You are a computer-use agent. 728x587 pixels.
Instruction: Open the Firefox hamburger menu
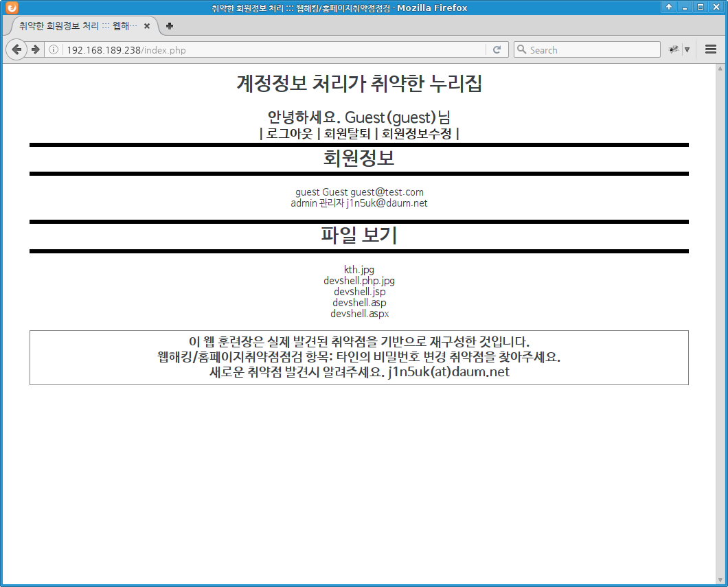pyautogui.click(x=710, y=49)
